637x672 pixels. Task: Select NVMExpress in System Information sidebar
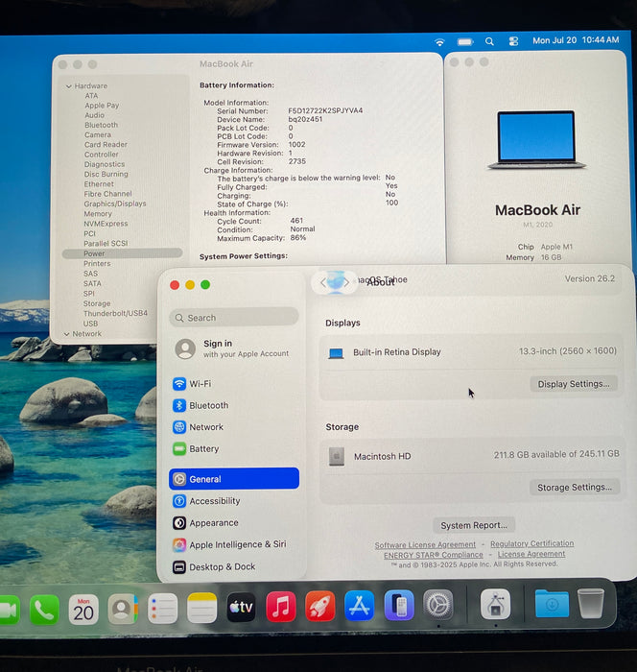(x=106, y=224)
